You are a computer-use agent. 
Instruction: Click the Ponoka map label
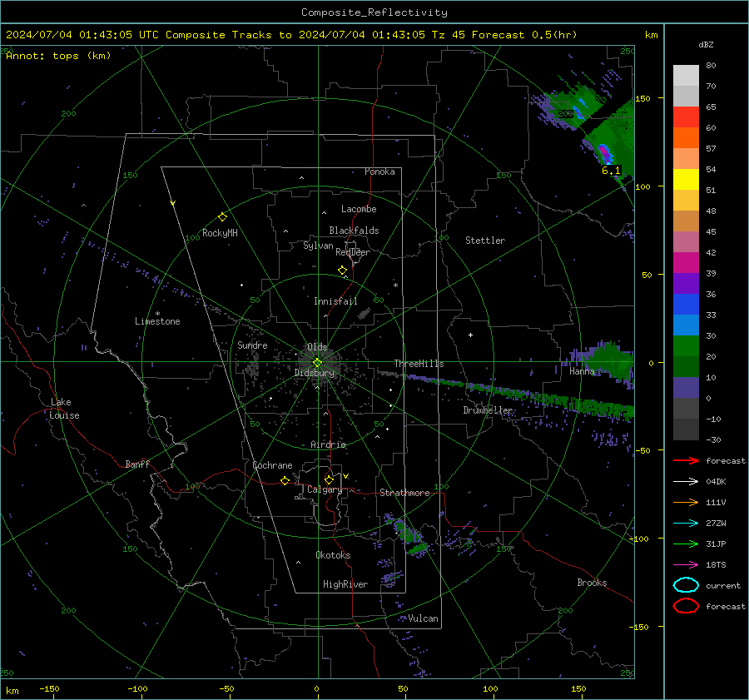pyautogui.click(x=379, y=171)
